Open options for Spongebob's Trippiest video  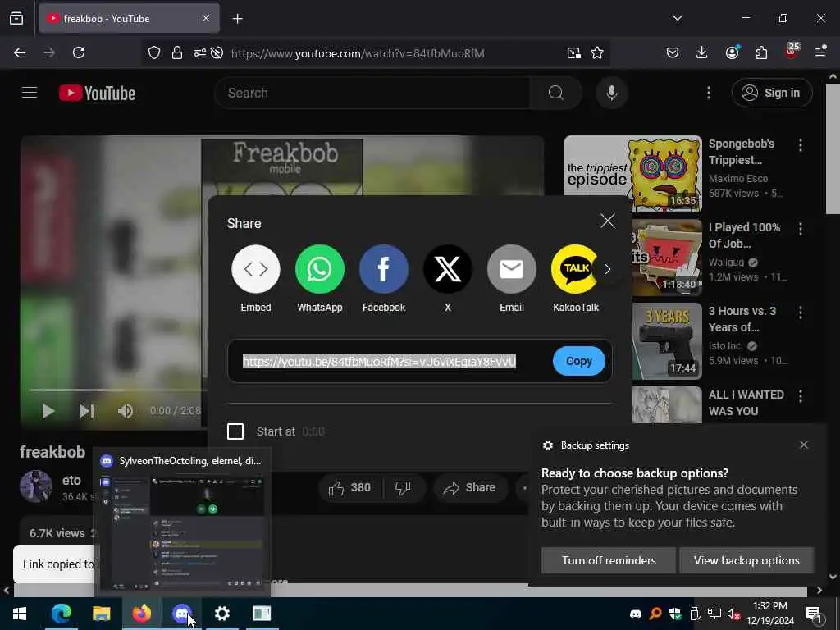(801, 144)
